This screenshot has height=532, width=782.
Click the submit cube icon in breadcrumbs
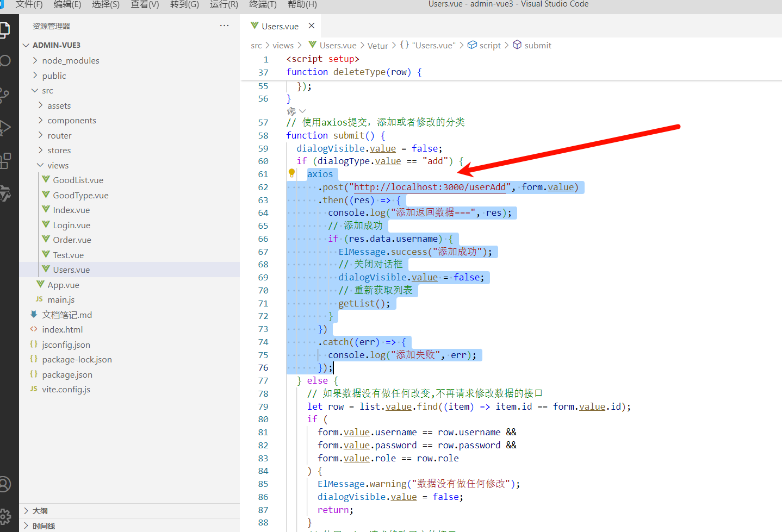point(517,45)
